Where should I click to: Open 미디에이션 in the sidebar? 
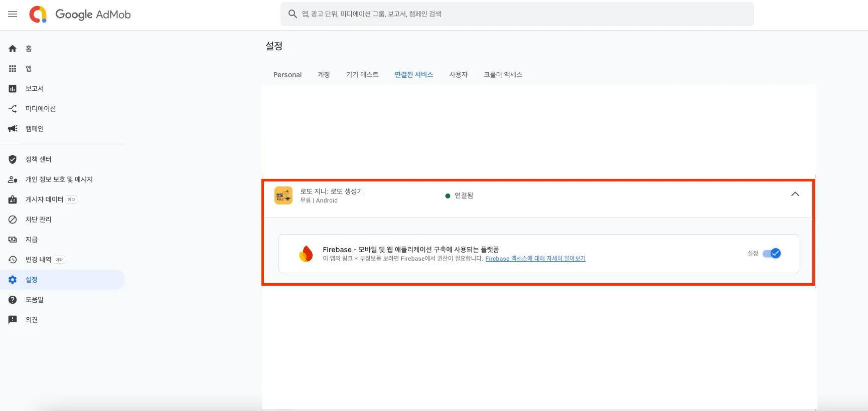(41, 109)
